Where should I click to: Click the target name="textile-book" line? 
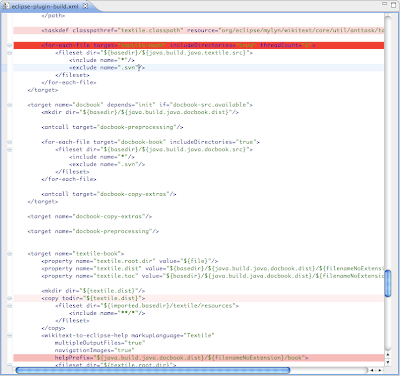[x=76, y=254]
